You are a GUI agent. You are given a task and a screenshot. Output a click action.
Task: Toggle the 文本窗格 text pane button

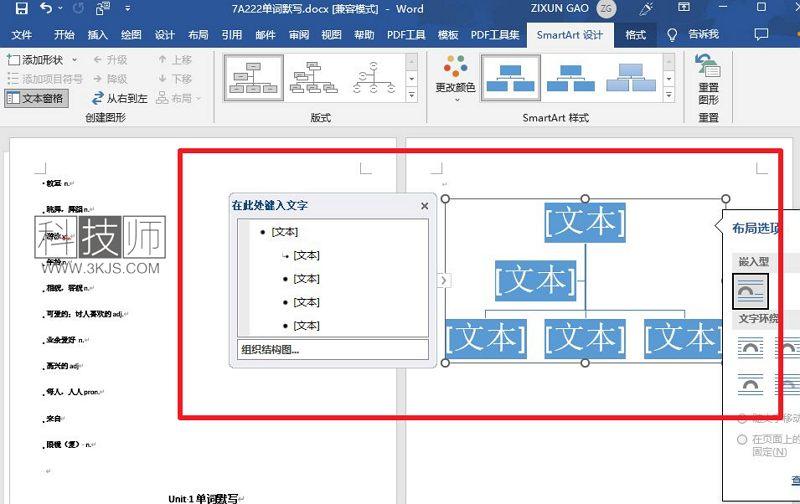tap(36, 98)
